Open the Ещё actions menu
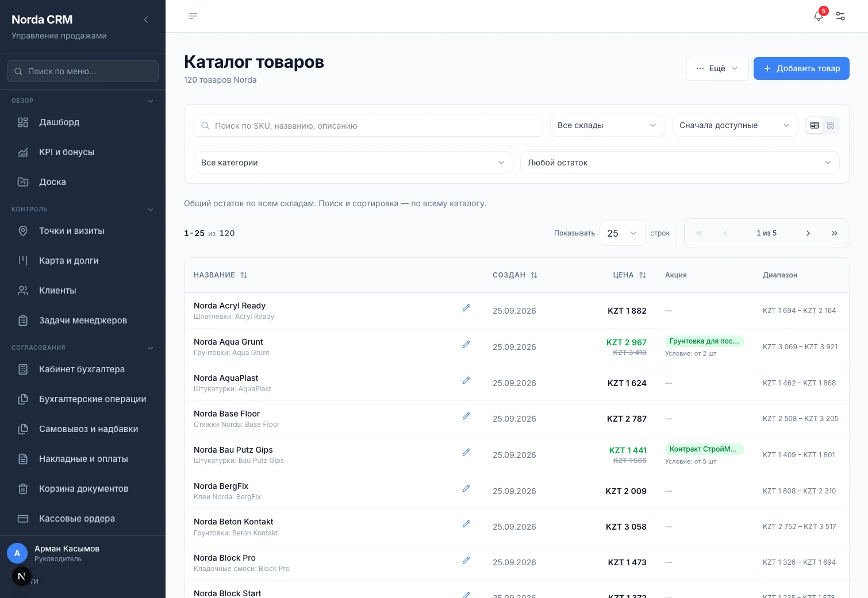 click(x=717, y=68)
